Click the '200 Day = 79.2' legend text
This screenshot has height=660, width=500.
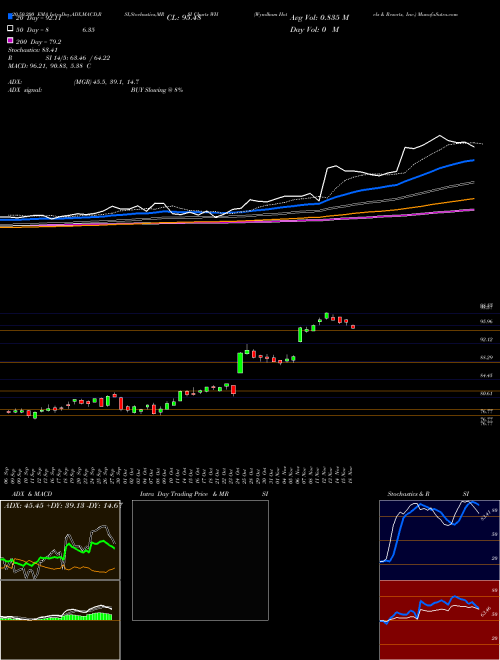coord(38,42)
